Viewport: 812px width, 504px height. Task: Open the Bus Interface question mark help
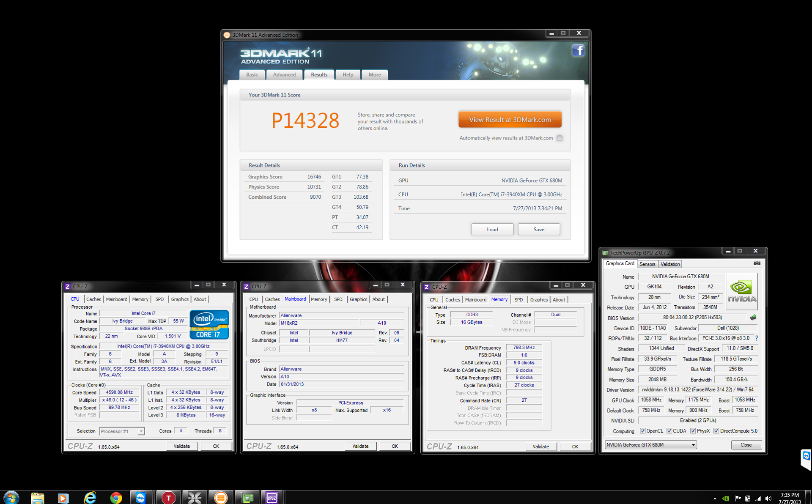757,338
